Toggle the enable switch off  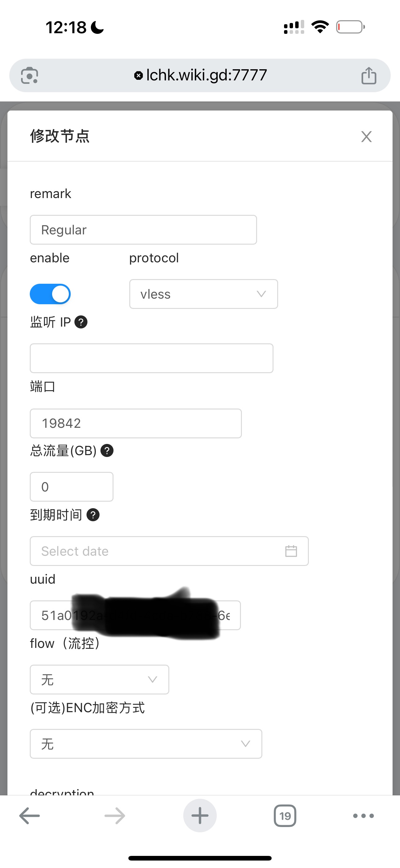point(50,294)
